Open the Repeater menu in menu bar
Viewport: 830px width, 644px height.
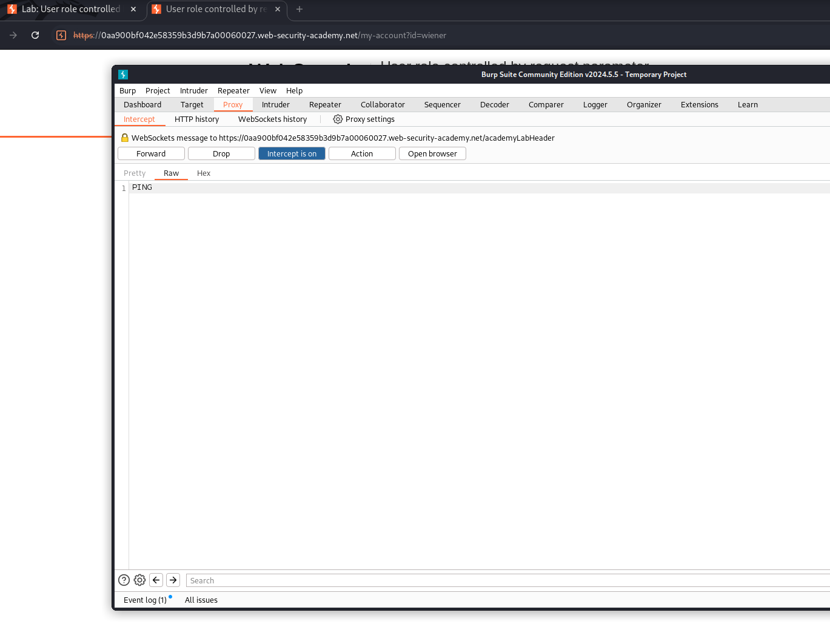[x=233, y=91]
